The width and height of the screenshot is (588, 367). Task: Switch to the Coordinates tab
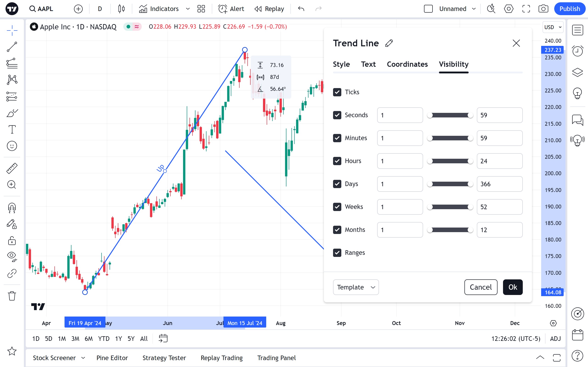(x=407, y=64)
